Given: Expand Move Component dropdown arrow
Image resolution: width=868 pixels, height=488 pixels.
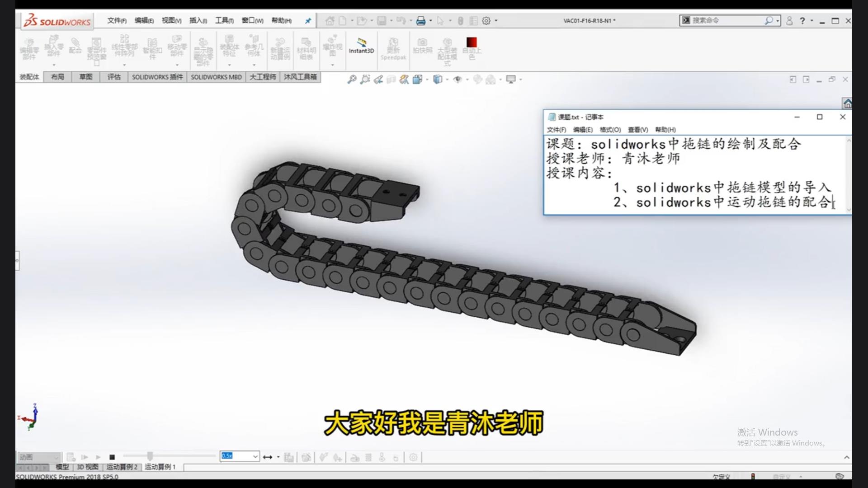Looking at the screenshot, I should click(177, 65).
